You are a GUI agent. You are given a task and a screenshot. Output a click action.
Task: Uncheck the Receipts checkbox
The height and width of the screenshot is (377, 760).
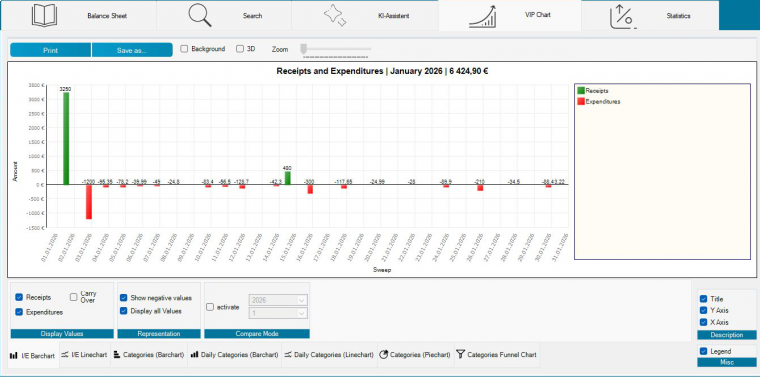point(19,297)
